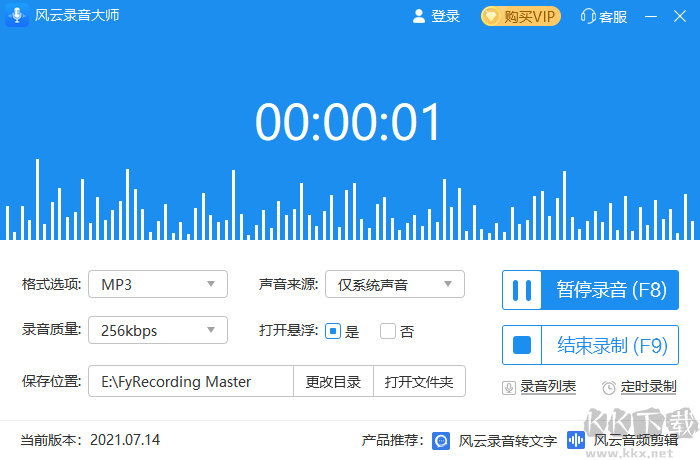Click the microphone icon beside 录音列表

509,387
